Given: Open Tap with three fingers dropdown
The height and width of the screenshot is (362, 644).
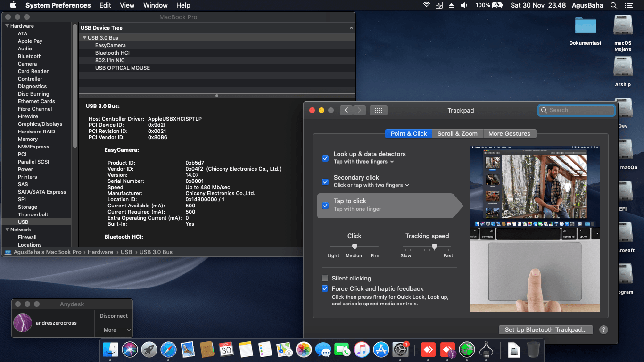Looking at the screenshot, I should point(363,162).
